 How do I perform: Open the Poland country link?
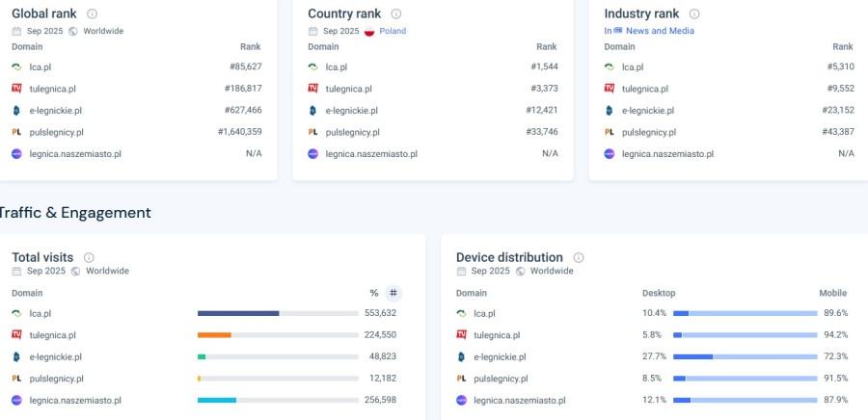tap(393, 31)
